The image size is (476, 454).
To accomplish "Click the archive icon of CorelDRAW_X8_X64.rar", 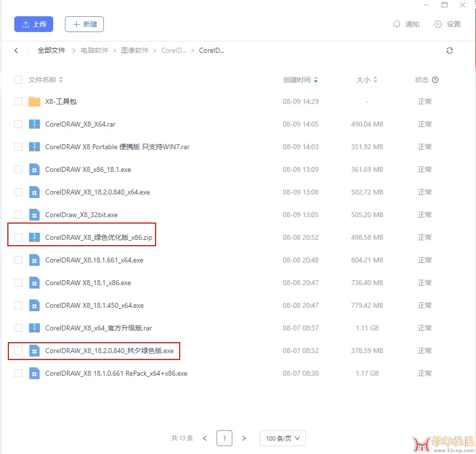I will click(34, 124).
